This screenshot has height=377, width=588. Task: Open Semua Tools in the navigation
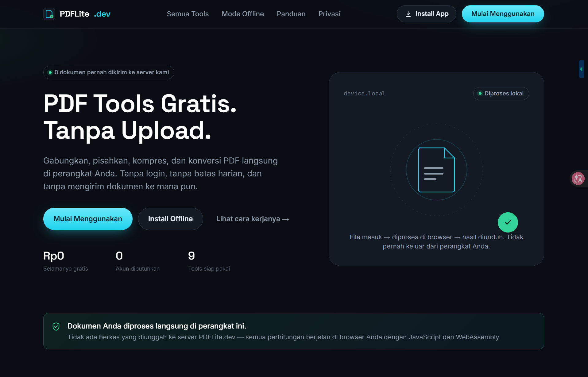coord(188,14)
